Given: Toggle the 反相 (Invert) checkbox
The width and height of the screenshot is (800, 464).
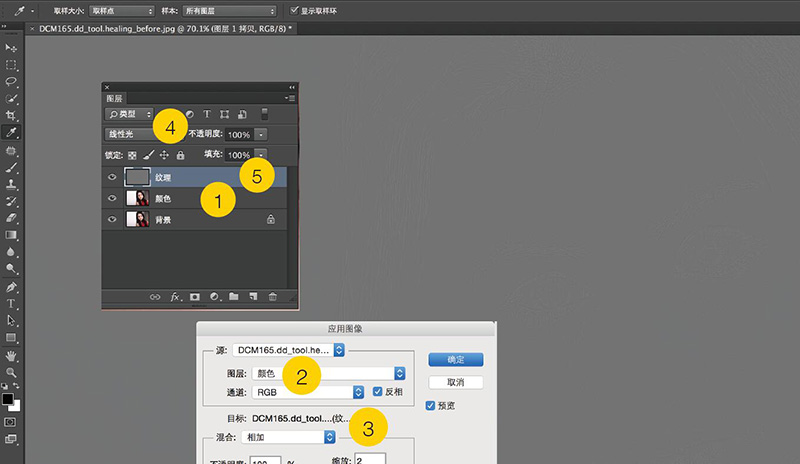Looking at the screenshot, I should coord(378,391).
